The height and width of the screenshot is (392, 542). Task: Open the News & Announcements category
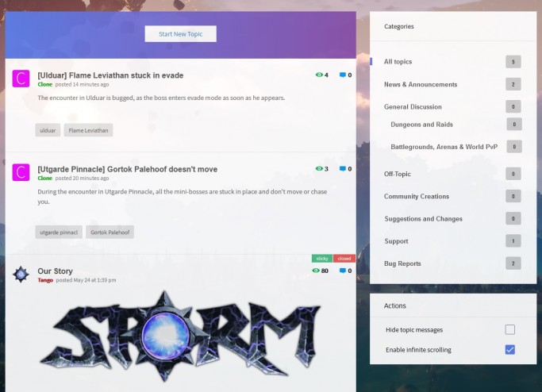(x=421, y=84)
